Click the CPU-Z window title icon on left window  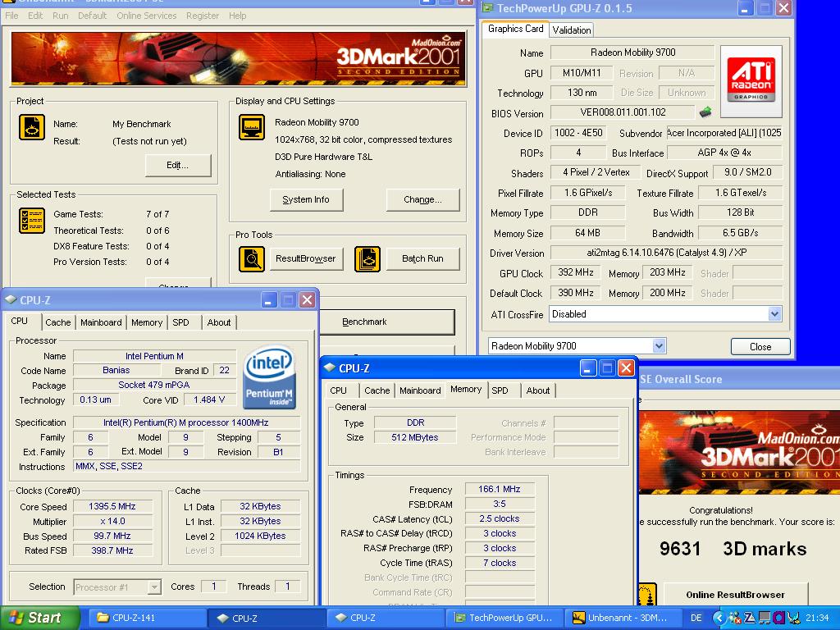click(10, 300)
